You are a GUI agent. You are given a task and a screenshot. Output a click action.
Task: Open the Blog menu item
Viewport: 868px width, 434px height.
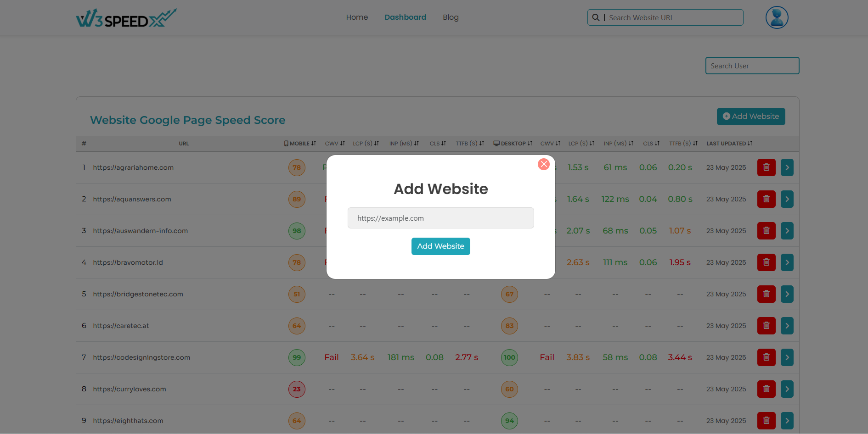(451, 17)
